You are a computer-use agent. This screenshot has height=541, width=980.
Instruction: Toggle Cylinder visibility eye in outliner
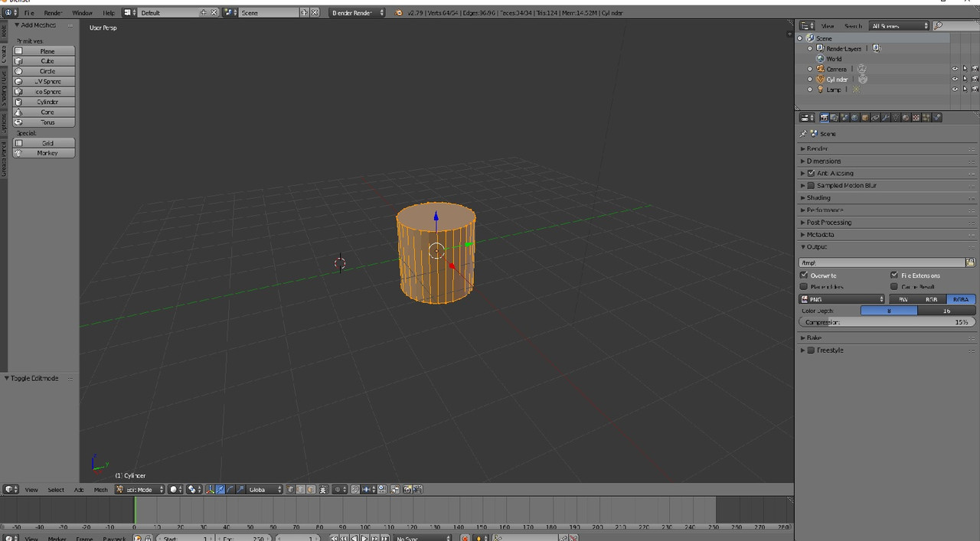click(x=955, y=79)
